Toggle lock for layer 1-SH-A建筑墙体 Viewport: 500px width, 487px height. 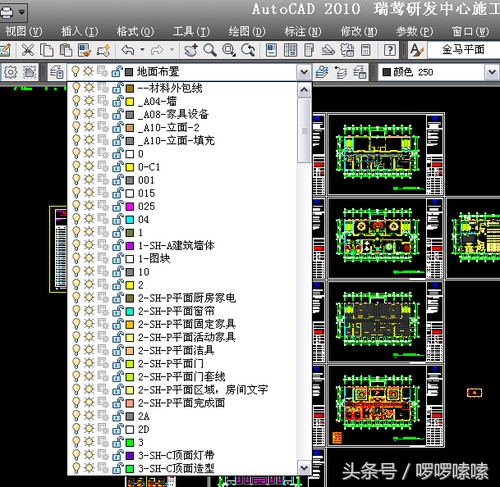pyautogui.click(x=118, y=245)
